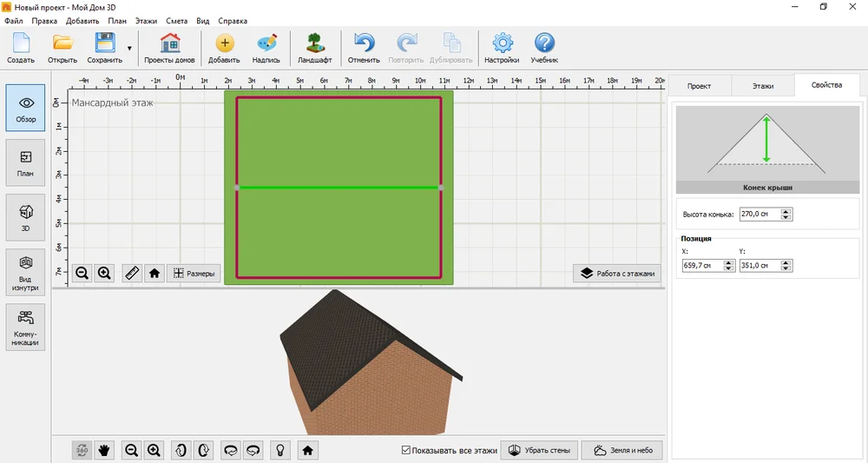
Task: Switch to the Проект tab
Action: [699, 86]
